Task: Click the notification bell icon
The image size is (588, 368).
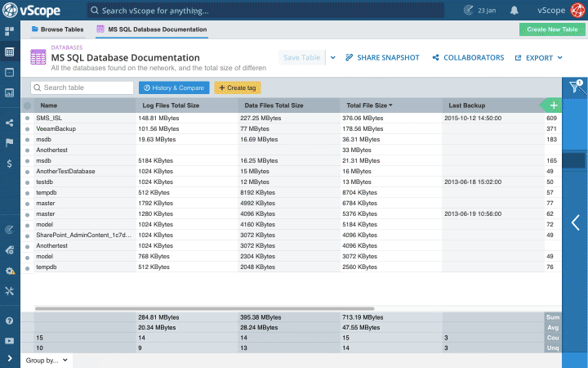Action: [x=514, y=11]
